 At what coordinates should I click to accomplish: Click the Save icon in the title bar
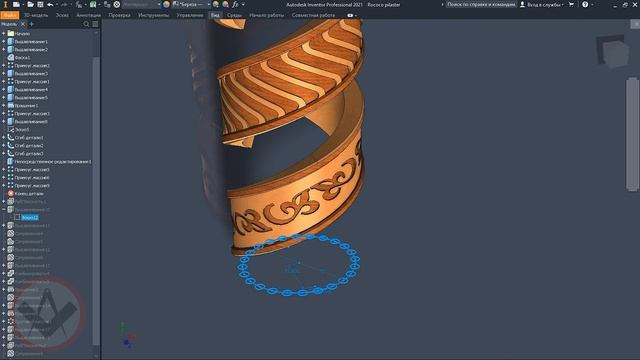[x=40, y=4]
